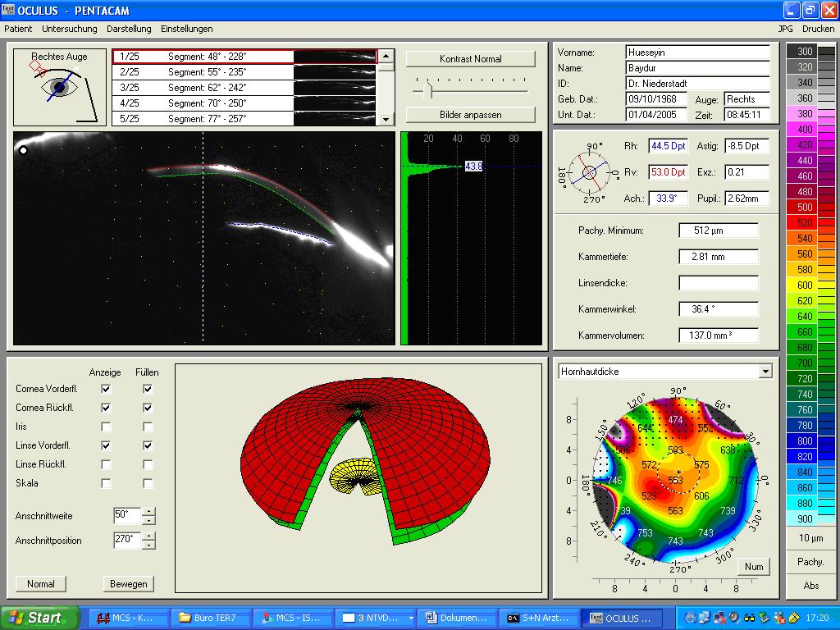Screen dimensions: 840x630
Task: Enable Iris Anzeige checkbox
Action: coord(106,427)
